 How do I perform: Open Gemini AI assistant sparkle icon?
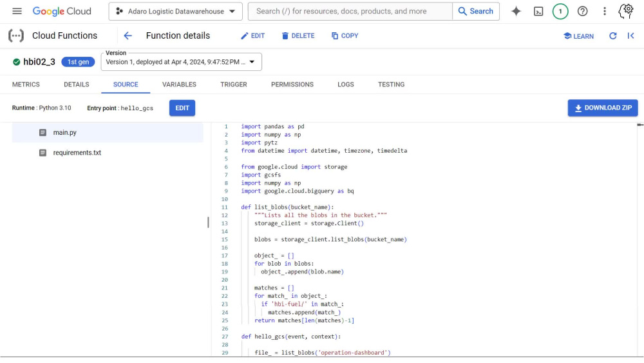pos(516,11)
